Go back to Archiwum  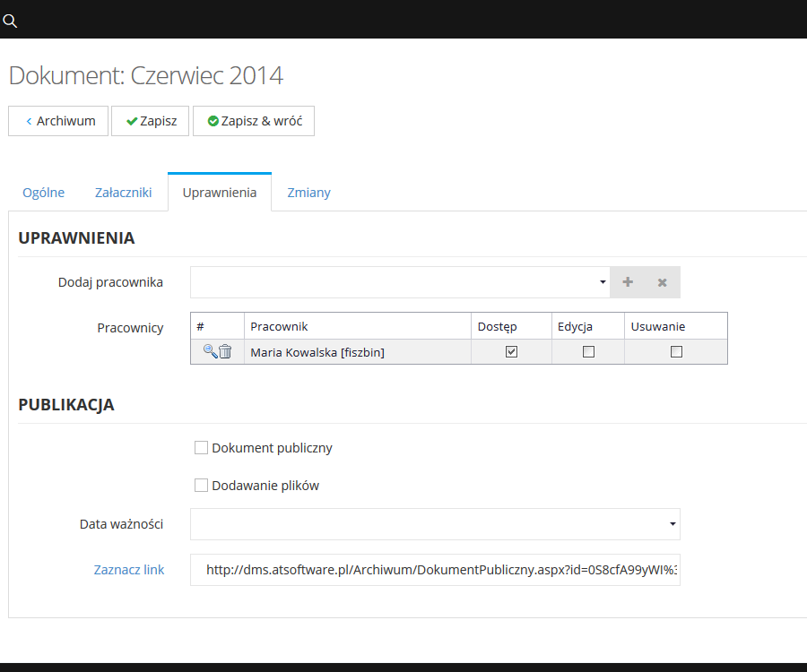(58, 121)
